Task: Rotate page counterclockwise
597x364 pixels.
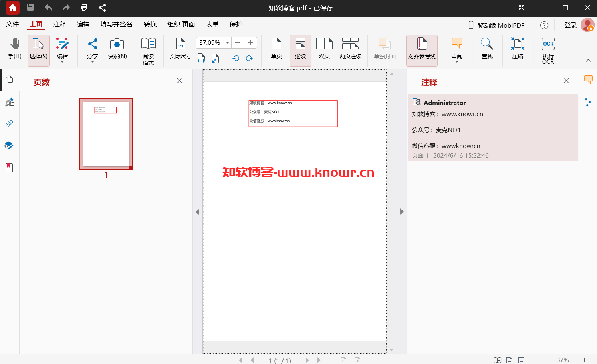Action: point(236,58)
